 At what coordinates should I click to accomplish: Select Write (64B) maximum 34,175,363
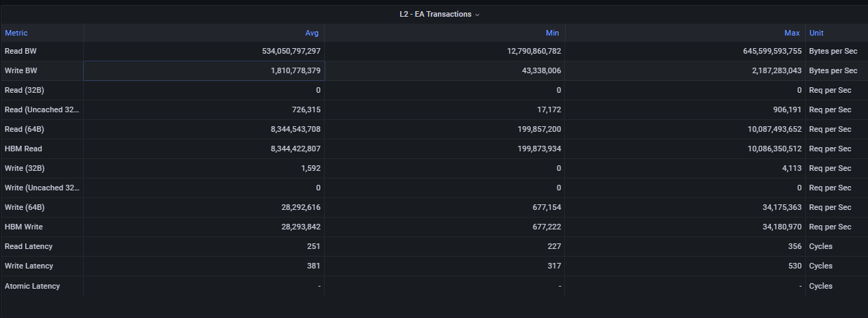tap(784, 207)
